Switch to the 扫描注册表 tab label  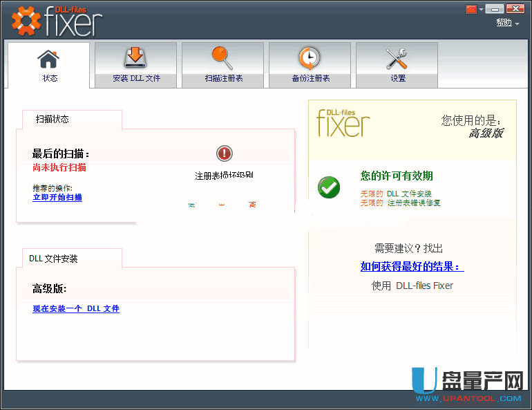pyautogui.click(x=223, y=78)
